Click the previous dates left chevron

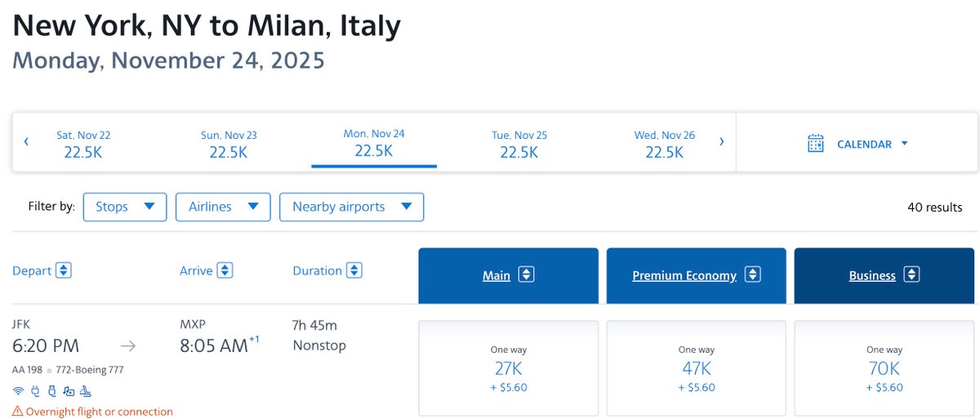pyautogui.click(x=26, y=142)
